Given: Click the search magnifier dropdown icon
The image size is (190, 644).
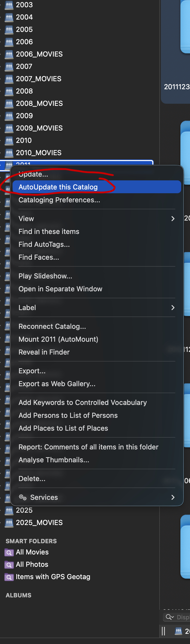Looking at the screenshot, I should click(x=170, y=617).
